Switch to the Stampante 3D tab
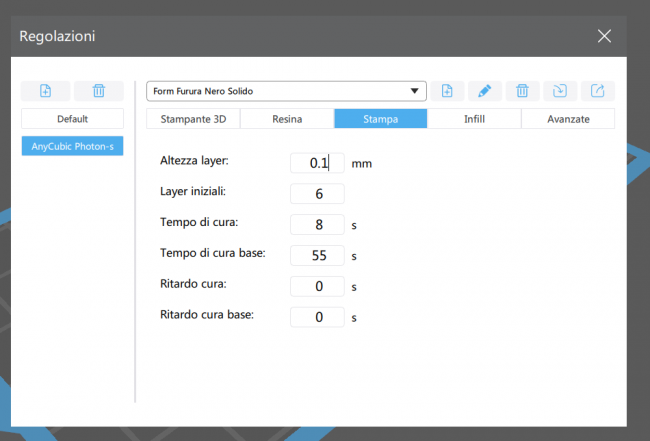 pyautogui.click(x=192, y=118)
